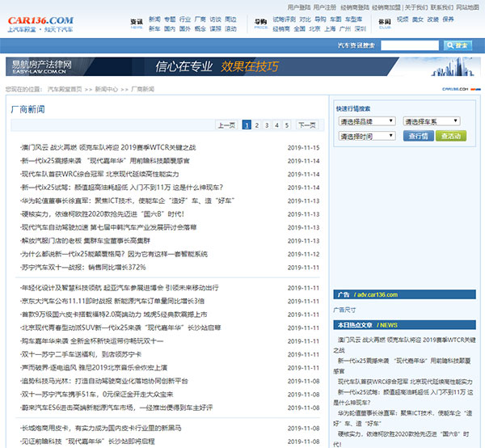This screenshot has width=485, height=448.
Task: Select the 广州 city link
Action: [345, 29]
